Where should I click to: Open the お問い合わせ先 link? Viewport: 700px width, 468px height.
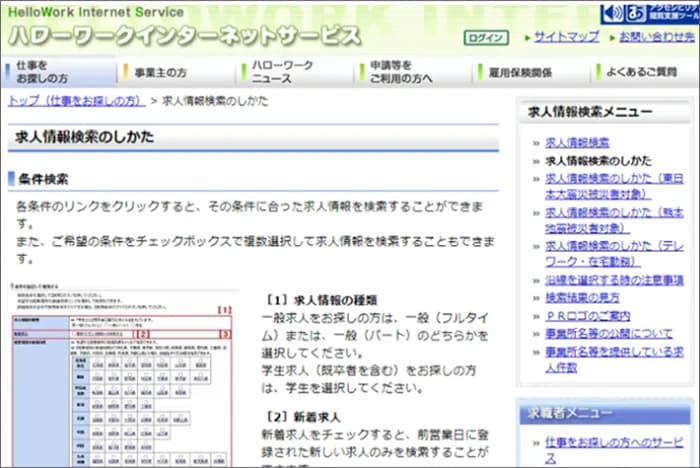(x=657, y=37)
